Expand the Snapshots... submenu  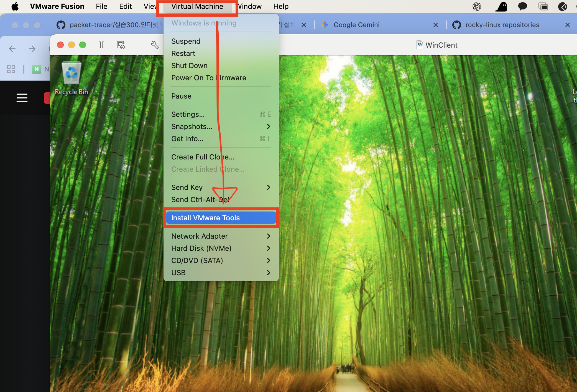(221, 127)
